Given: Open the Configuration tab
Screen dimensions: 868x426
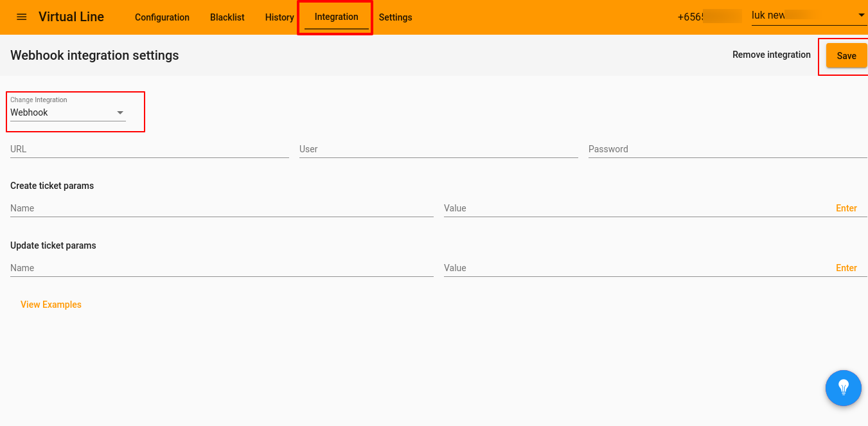Looking at the screenshot, I should pos(162,17).
